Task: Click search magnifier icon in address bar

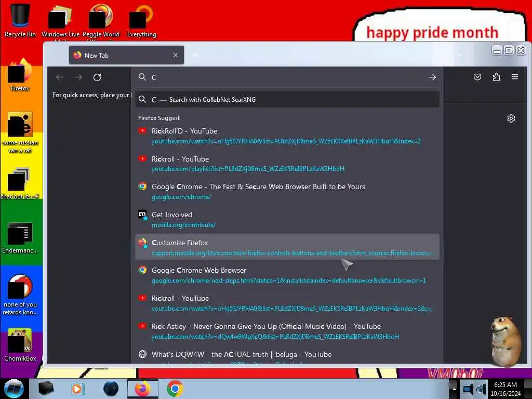Action: tap(142, 77)
